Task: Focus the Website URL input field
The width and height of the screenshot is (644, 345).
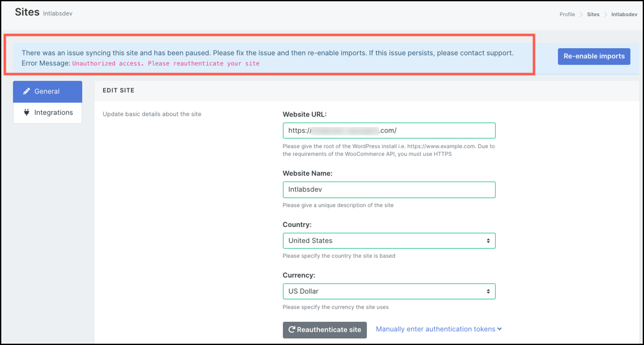Action: pyautogui.click(x=389, y=131)
